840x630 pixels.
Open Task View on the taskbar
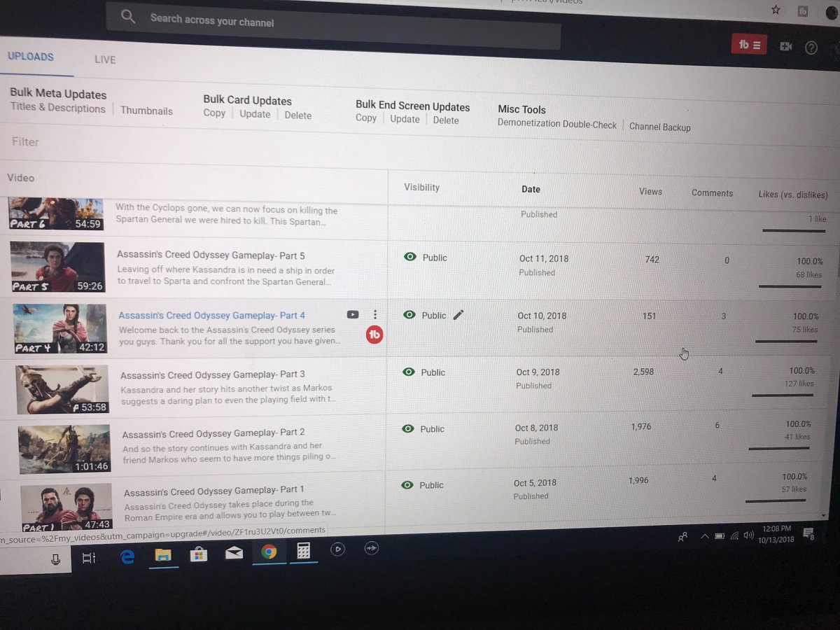point(89,558)
